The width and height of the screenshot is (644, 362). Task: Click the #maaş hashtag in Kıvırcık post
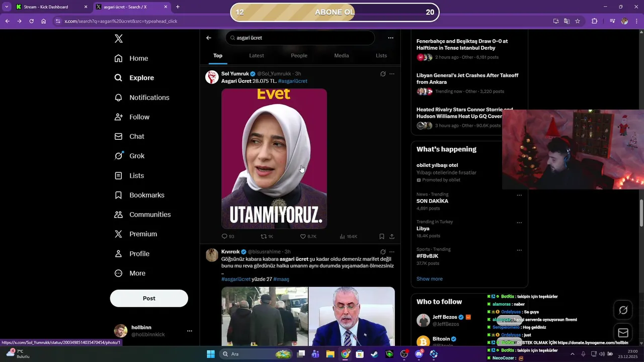coord(281,279)
